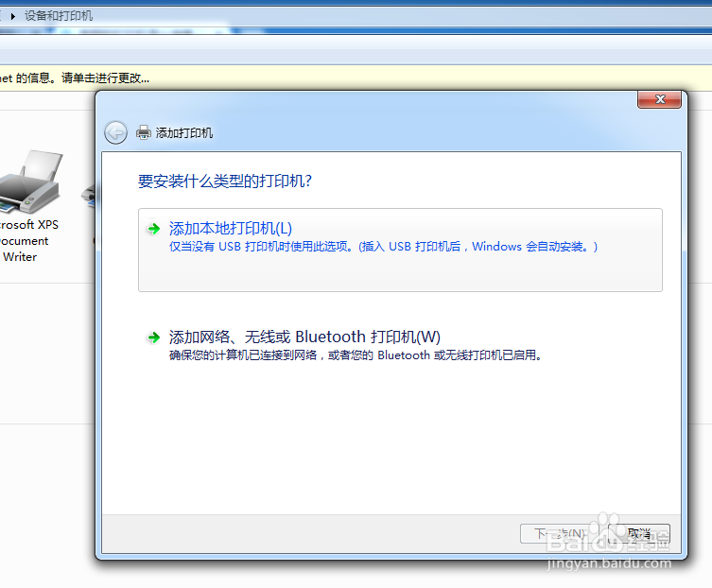This screenshot has width=712, height=588.
Task: Click the back arrow in Add Printer wizard
Action: pos(115,133)
